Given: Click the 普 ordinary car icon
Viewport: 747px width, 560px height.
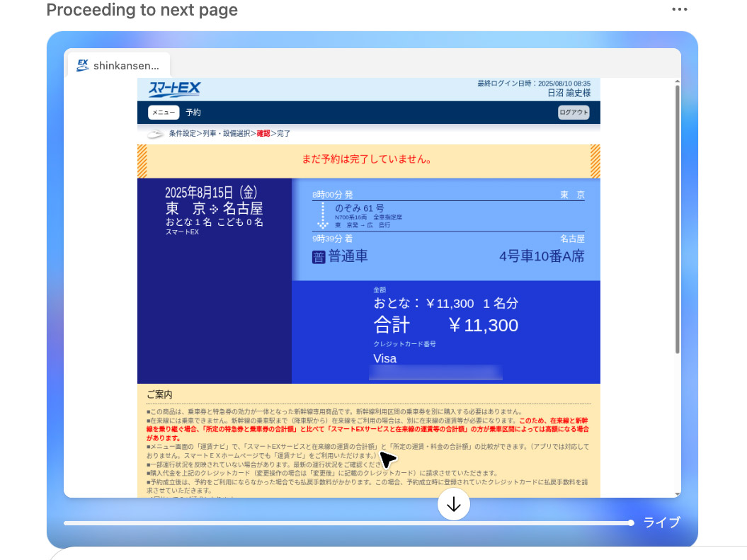Looking at the screenshot, I should tap(318, 257).
